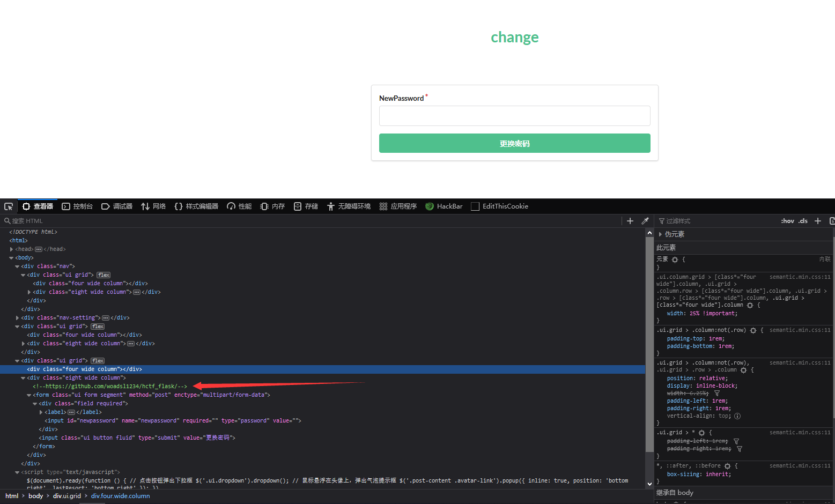Screen dimensions: 835x504
Task: Add a new CSS rule with plus icon
Action: (x=818, y=221)
